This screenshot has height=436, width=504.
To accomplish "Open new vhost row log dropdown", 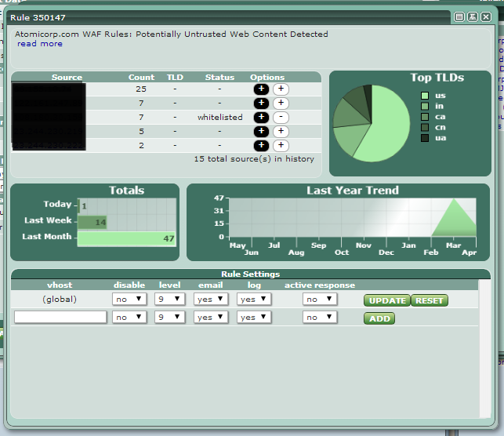I will [x=254, y=317].
